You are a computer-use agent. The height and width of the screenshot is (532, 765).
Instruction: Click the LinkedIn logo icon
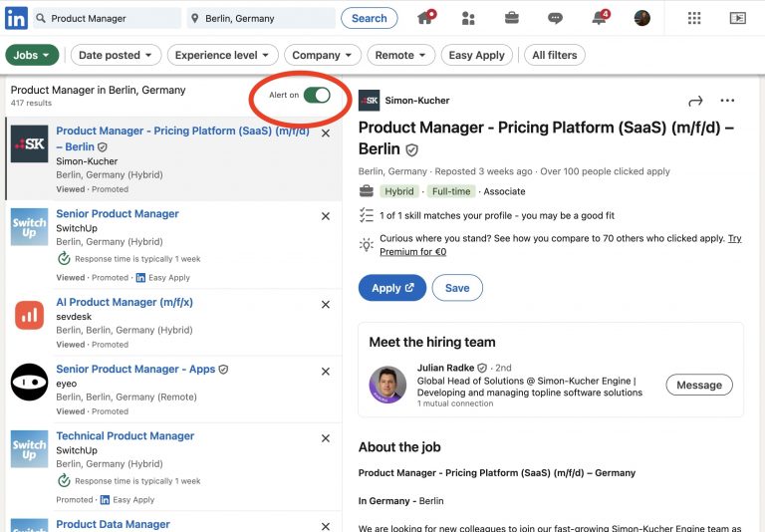click(16, 18)
